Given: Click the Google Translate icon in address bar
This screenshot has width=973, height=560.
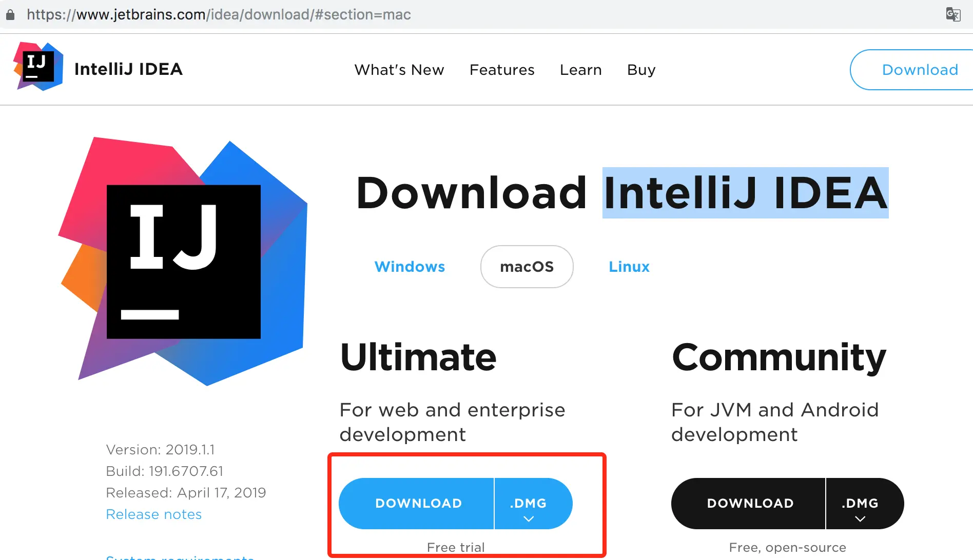Looking at the screenshot, I should [953, 14].
